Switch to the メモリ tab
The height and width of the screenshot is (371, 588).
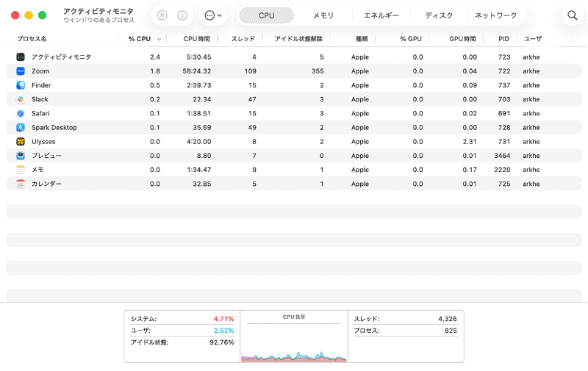tap(323, 15)
